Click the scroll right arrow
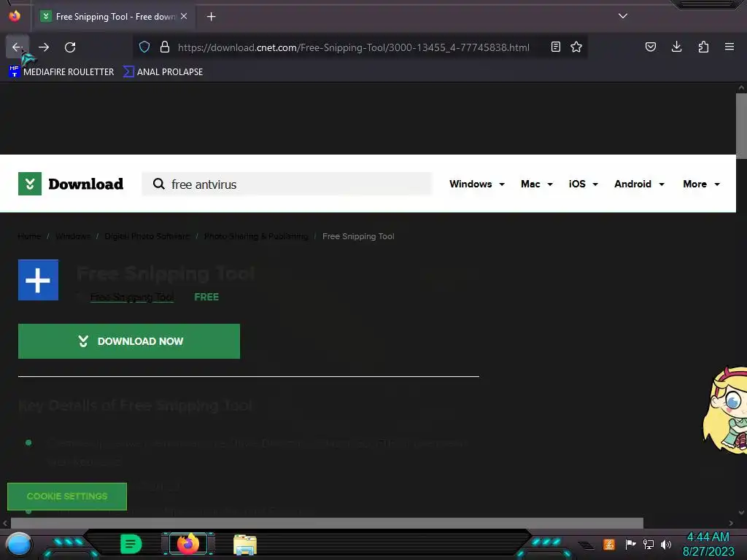The image size is (747, 560). pyautogui.click(x=731, y=523)
